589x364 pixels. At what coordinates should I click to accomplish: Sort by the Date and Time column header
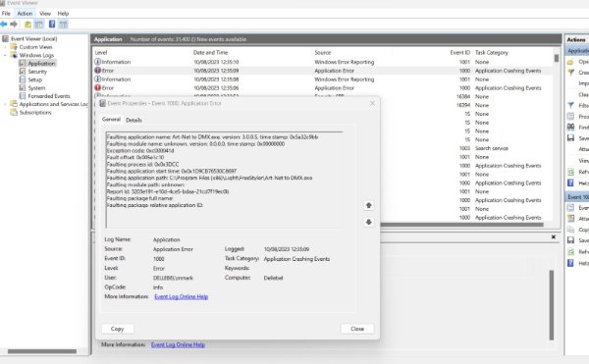210,53
